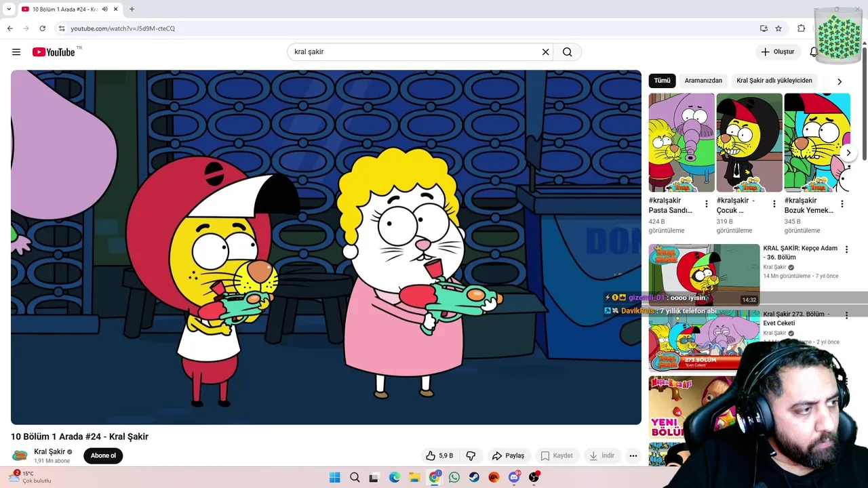Select the Kral Şakir adlı yükleyiciden chip
This screenshot has height=488, width=868.
774,81
